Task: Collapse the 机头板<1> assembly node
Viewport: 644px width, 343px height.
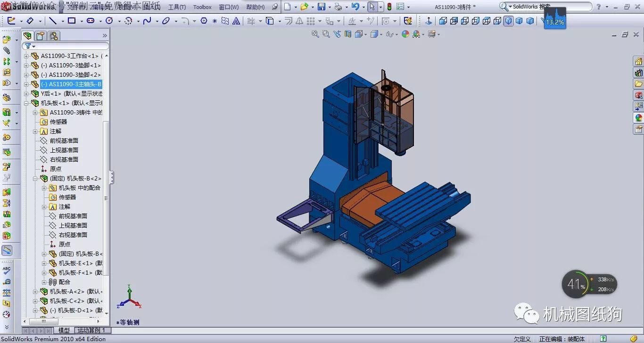Action: coord(26,103)
